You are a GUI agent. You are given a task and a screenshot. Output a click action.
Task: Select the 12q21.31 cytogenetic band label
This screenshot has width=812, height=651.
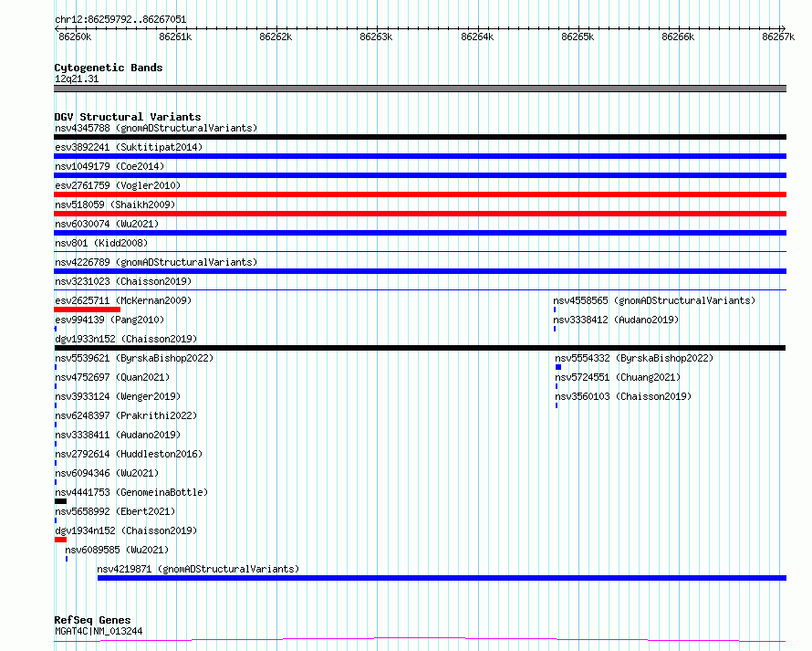pyautogui.click(x=77, y=79)
